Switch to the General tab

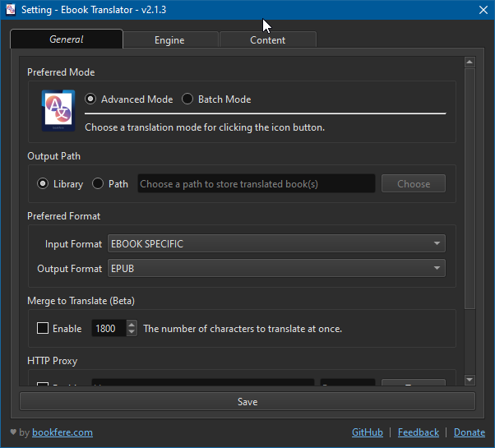click(x=67, y=39)
